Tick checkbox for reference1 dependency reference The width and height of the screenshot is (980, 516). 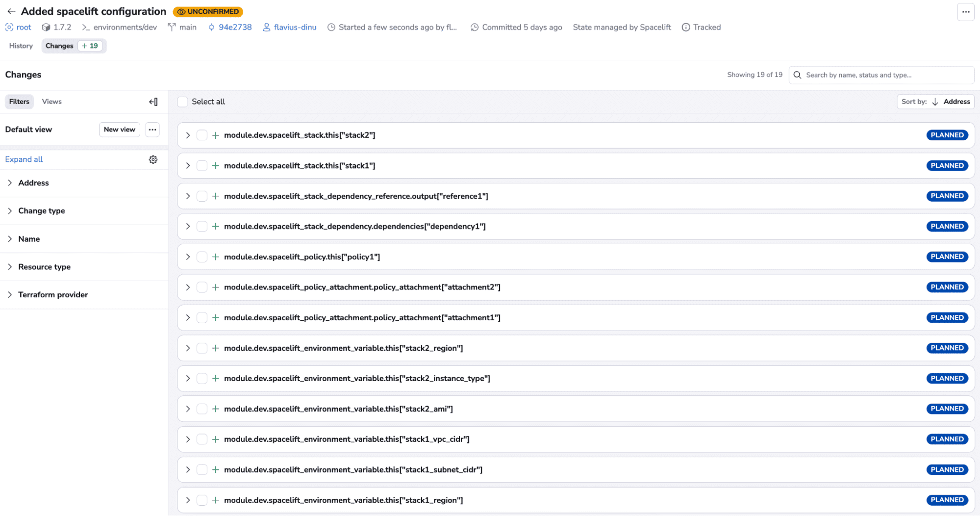point(202,196)
